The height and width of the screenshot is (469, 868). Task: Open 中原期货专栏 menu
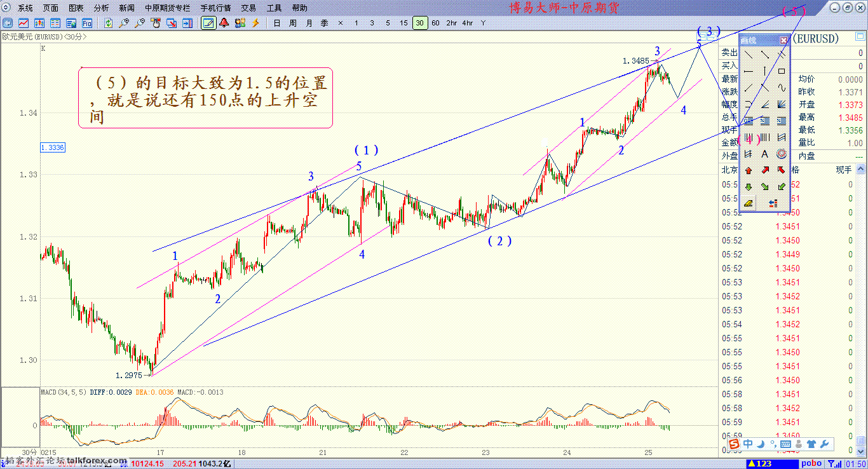pos(167,8)
